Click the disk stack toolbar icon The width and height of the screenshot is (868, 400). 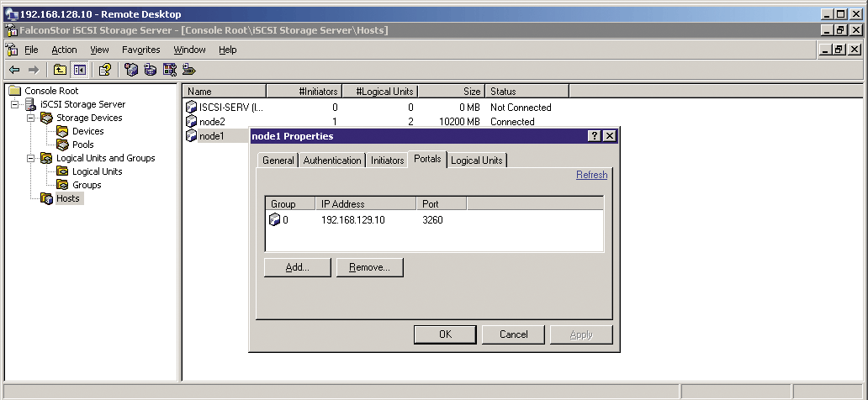pos(150,70)
